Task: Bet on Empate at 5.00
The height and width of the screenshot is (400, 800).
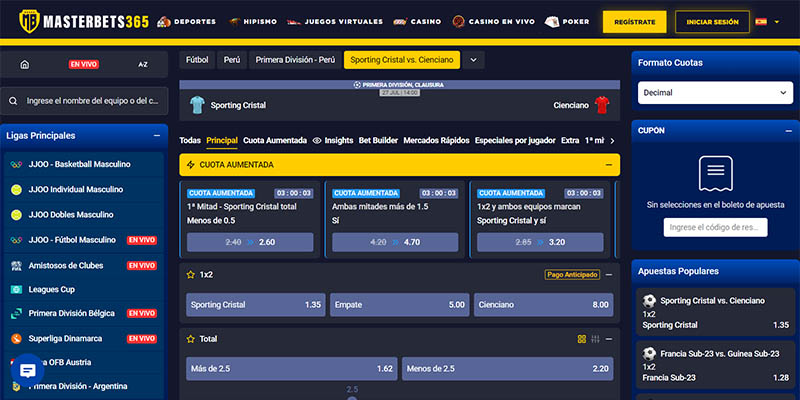Action: tap(399, 305)
